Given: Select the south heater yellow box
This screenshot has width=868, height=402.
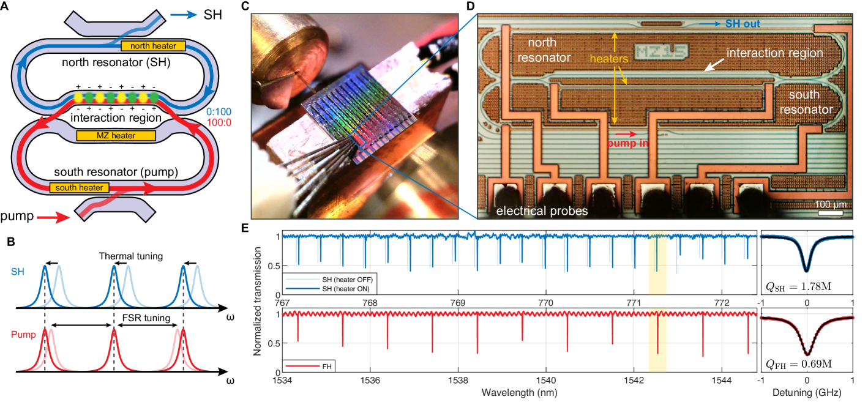Looking at the screenshot, I should (79, 188).
